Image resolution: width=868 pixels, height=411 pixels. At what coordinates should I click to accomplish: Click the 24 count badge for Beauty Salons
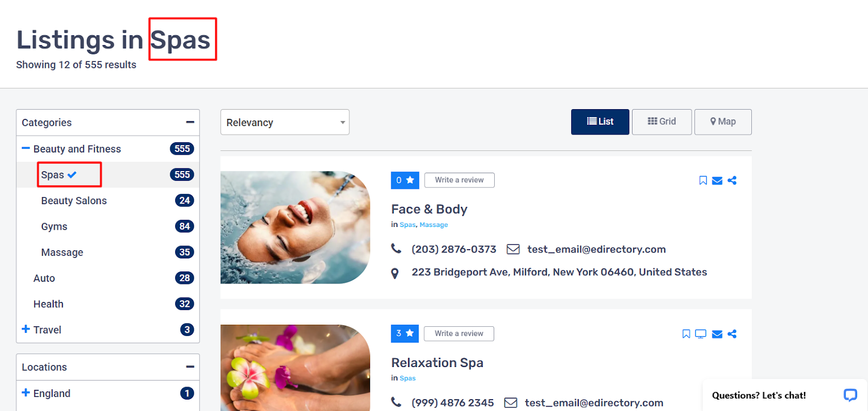pyautogui.click(x=184, y=200)
